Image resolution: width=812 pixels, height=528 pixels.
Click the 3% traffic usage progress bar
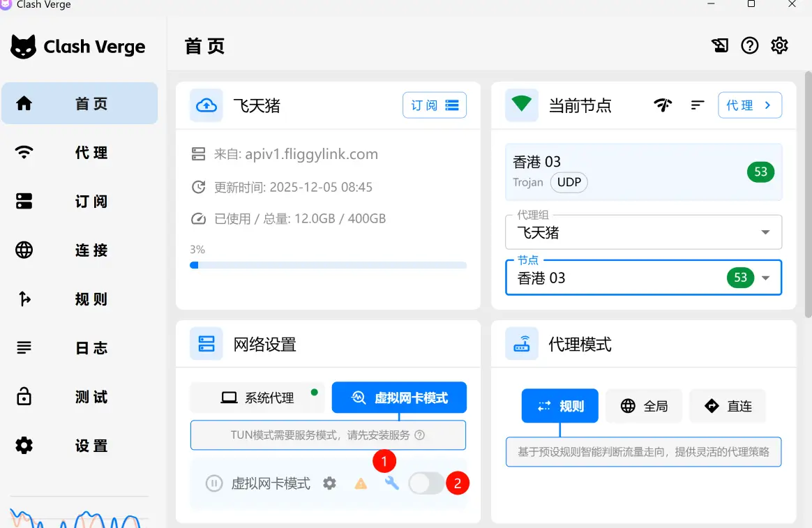click(x=328, y=265)
